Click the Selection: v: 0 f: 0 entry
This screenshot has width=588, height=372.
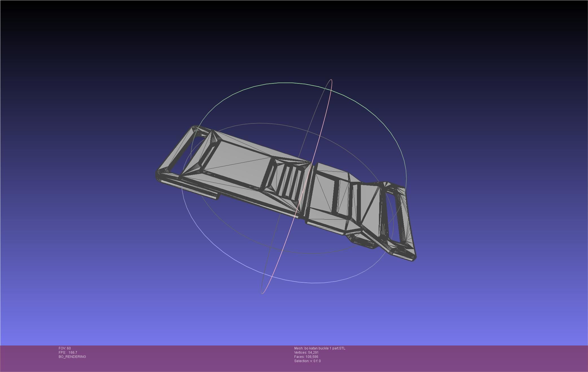click(307, 361)
